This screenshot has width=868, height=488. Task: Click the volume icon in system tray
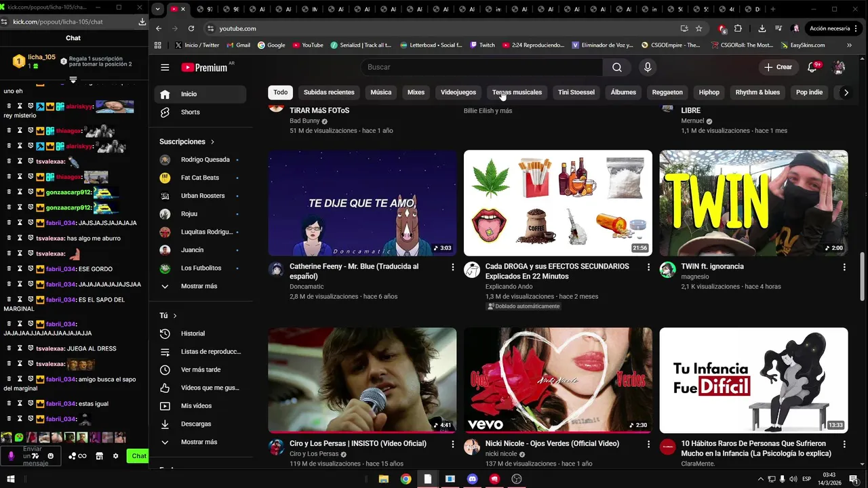click(x=792, y=479)
